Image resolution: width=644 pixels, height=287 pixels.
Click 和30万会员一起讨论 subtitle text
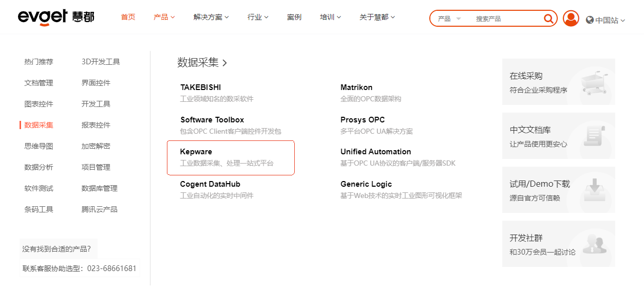[x=542, y=252]
